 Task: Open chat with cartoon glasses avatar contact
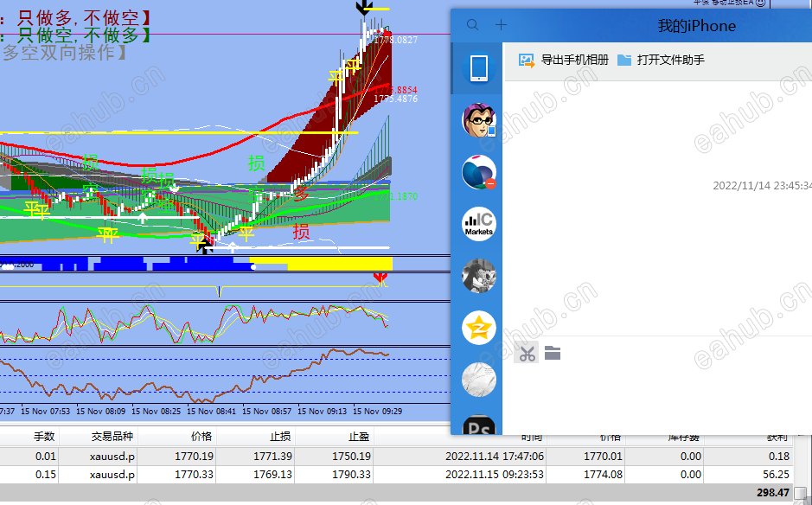tap(479, 120)
